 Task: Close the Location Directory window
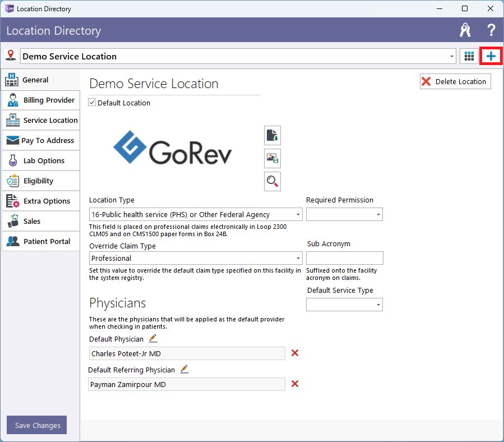tap(490, 8)
